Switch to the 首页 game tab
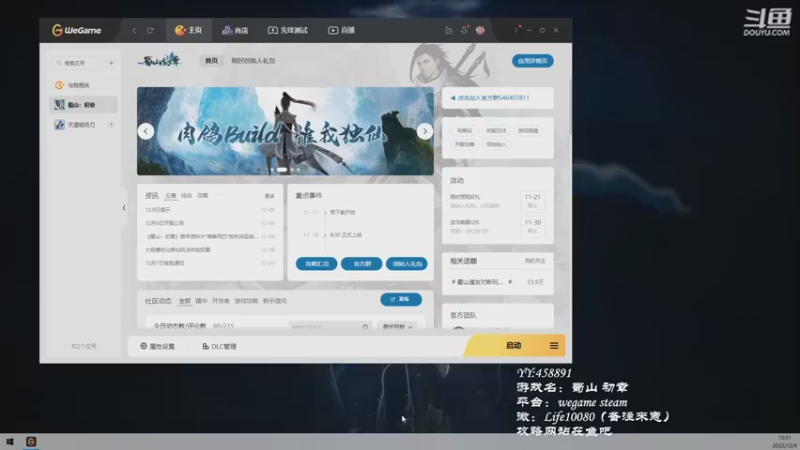The height and width of the screenshot is (450, 800). pos(211,61)
